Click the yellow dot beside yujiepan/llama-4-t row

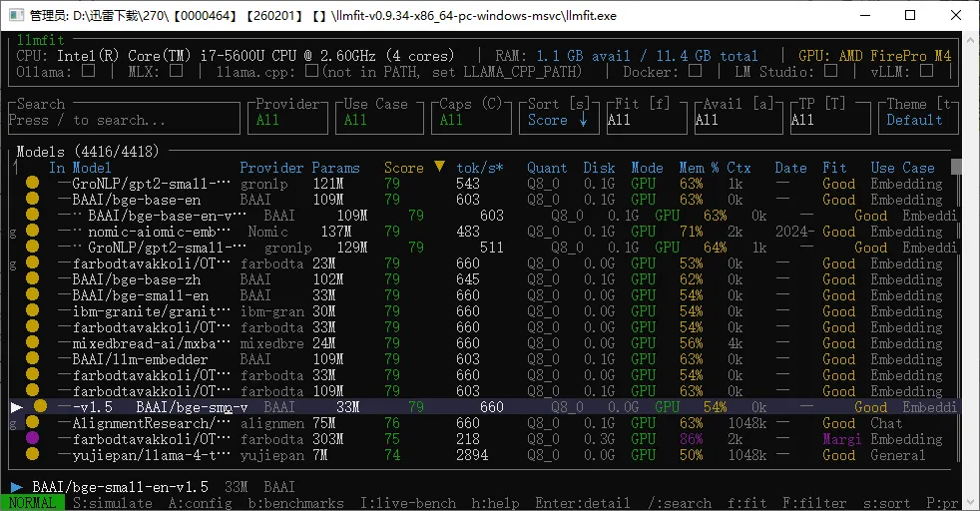point(33,454)
